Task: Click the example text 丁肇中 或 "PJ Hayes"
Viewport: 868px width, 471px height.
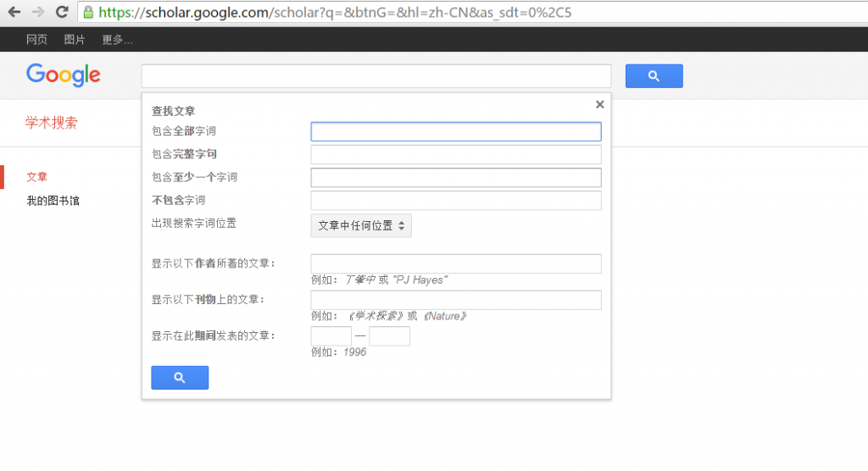Action: tap(397, 280)
